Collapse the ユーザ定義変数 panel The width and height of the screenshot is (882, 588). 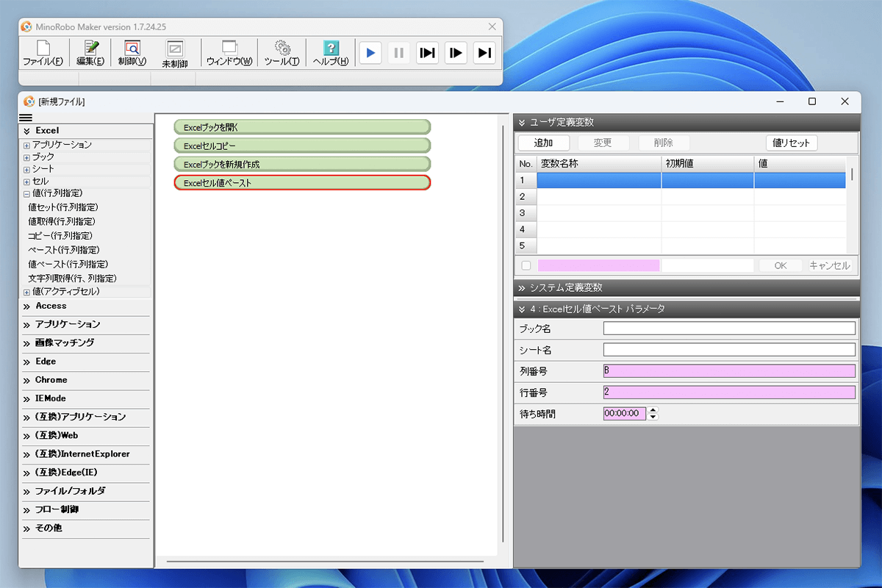(x=522, y=123)
